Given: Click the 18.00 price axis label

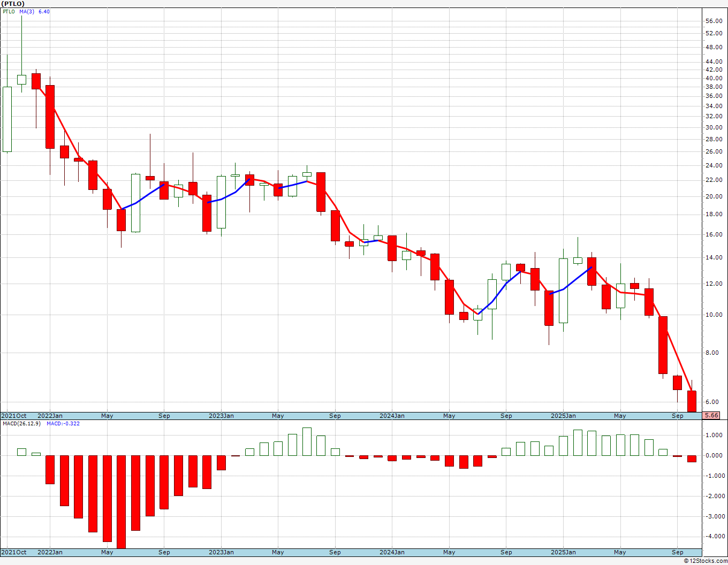Looking at the screenshot, I should tap(714, 215).
